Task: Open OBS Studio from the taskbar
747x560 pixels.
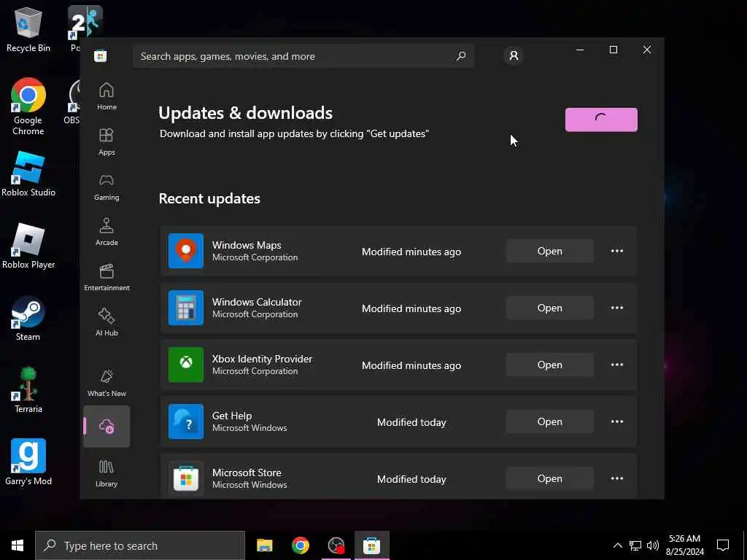Action: [336, 545]
